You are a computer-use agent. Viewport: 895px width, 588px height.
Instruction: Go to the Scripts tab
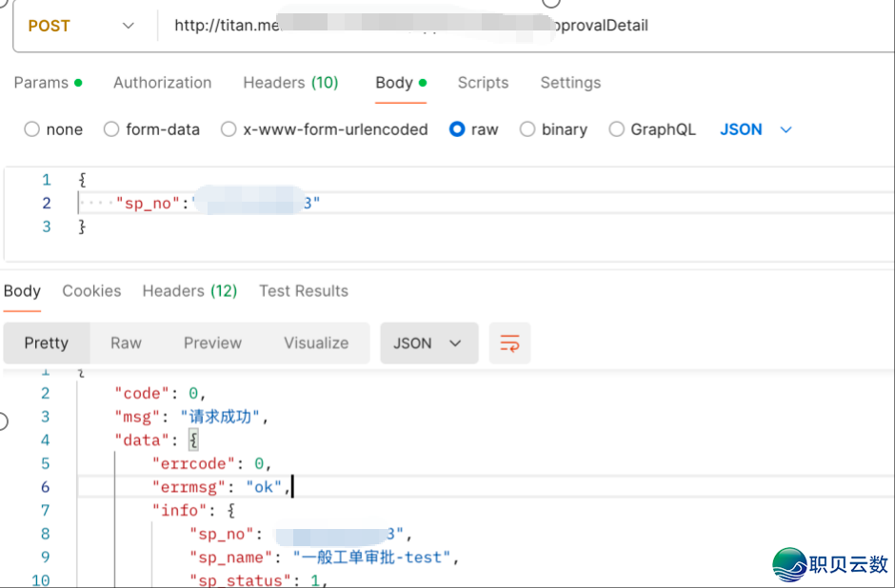[x=483, y=83]
